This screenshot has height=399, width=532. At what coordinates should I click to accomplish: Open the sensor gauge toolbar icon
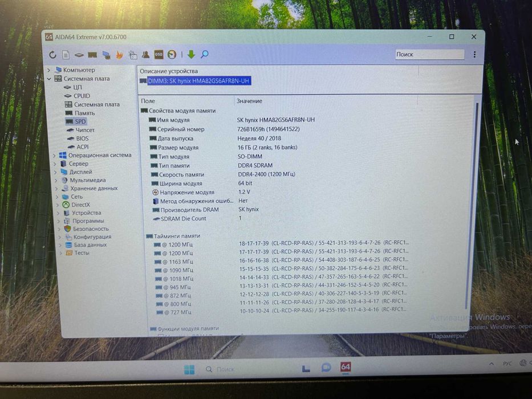tap(172, 54)
